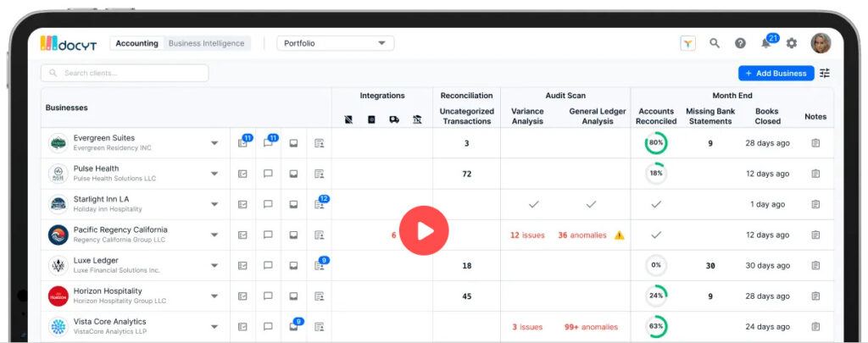
Task: Click the Search clients input field
Action: (125, 73)
